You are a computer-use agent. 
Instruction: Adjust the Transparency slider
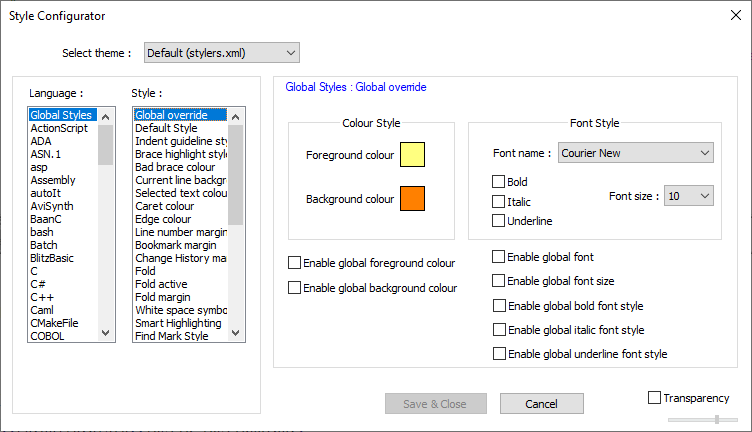pyautogui.click(x=717, y=420)
